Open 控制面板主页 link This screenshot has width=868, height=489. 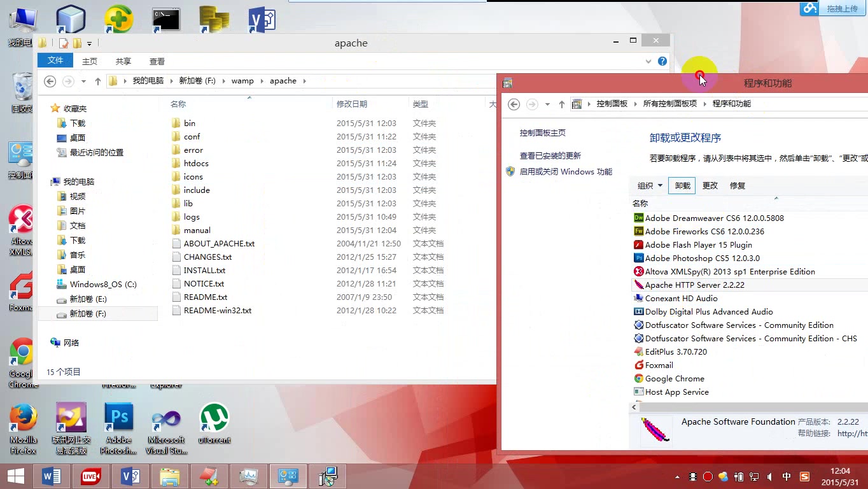point(542,132)
